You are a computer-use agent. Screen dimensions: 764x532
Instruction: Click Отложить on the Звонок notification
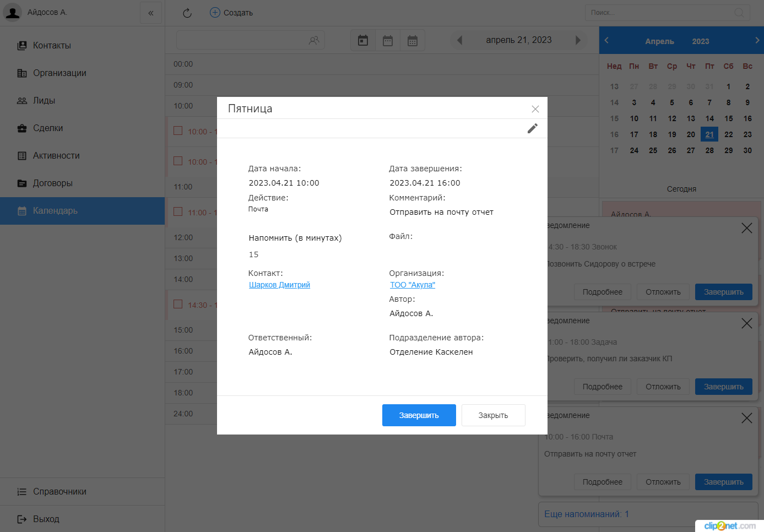[x=663, y=292]
